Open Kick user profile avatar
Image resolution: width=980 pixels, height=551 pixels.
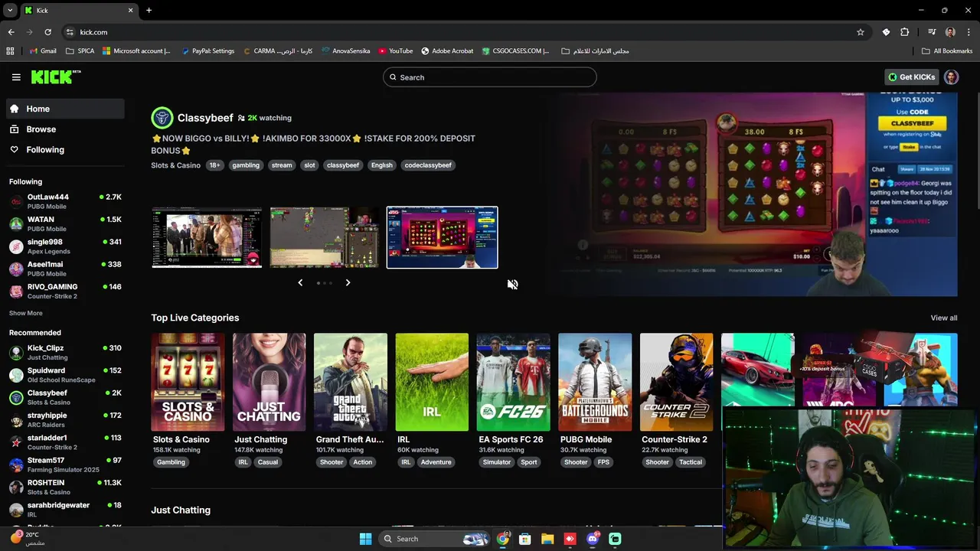pyautogui.click(x=951, y=77)
